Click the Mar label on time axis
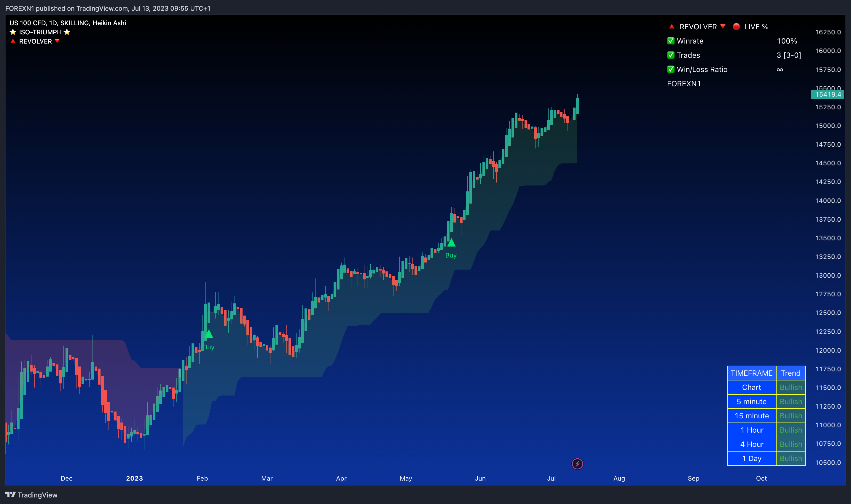The height and width of the screenshot is (504, 851). coord(267,478)
